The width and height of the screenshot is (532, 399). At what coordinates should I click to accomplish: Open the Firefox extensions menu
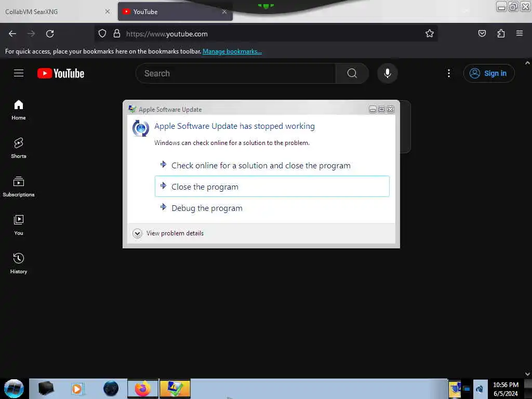coord(501,34)
